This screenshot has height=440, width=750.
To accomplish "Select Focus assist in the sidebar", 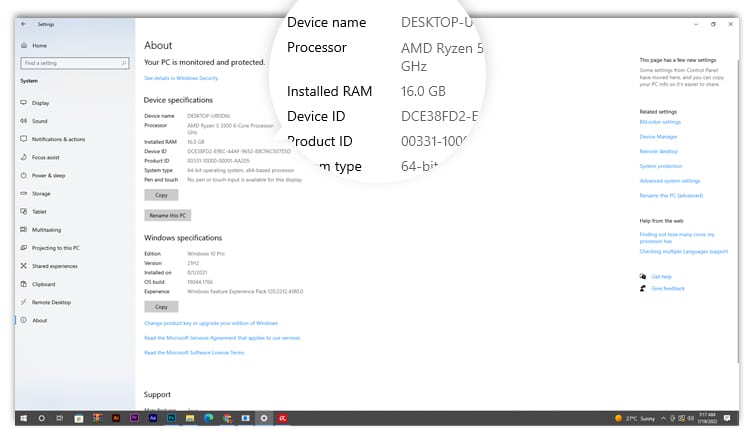I will point(45,157).
